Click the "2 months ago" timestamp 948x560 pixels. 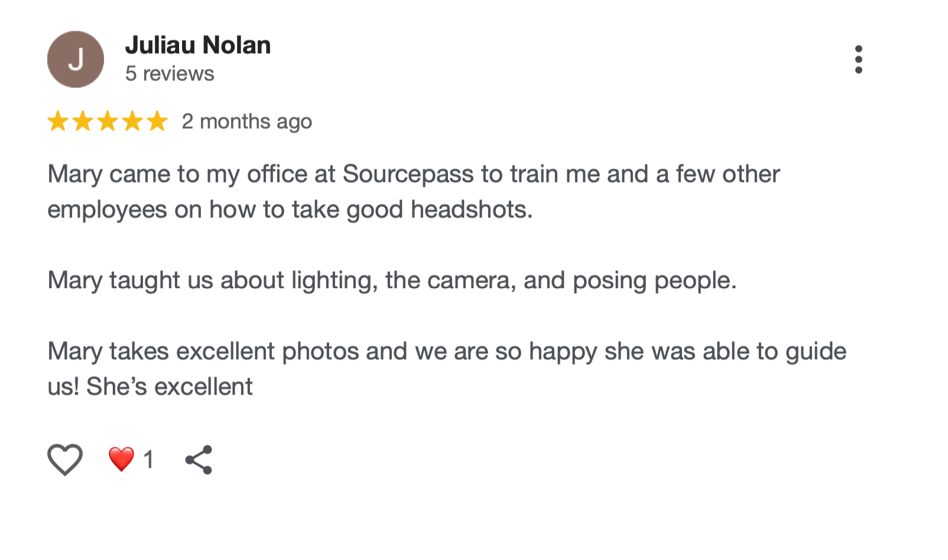tap(246, 122)
